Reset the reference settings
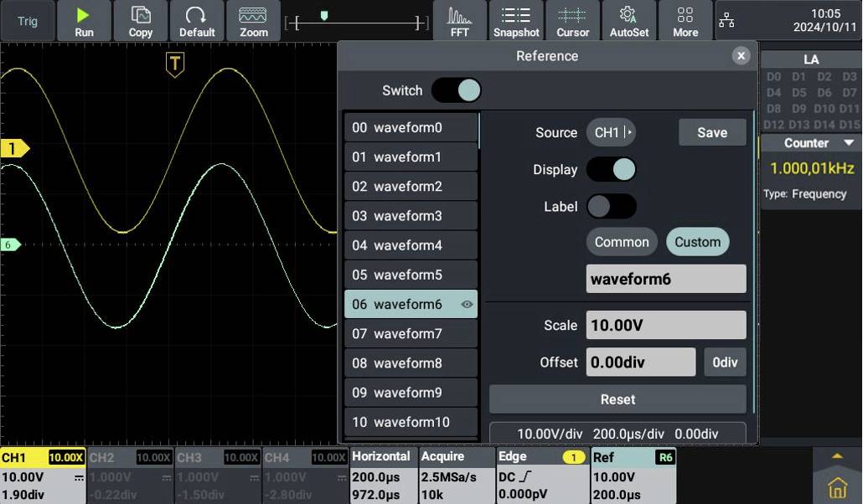This screenshot has width=863, height=504. point(617,399)
